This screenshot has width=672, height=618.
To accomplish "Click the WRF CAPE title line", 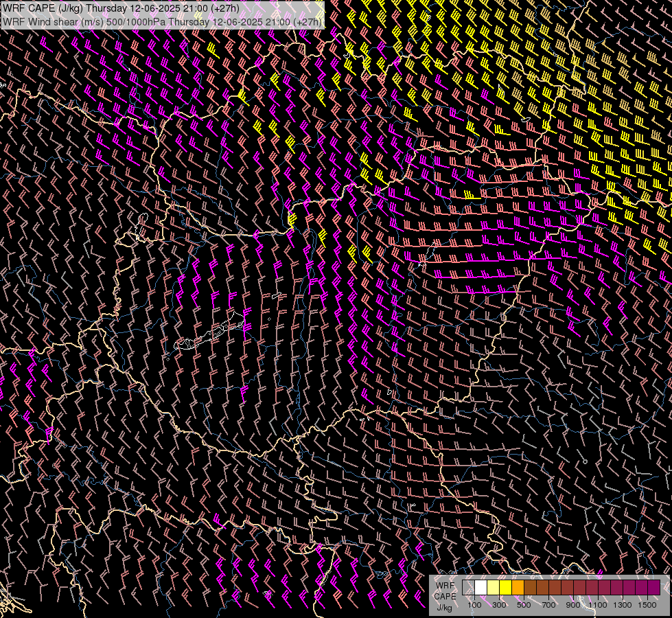I will pyautogui.click(x=121, y=8).
